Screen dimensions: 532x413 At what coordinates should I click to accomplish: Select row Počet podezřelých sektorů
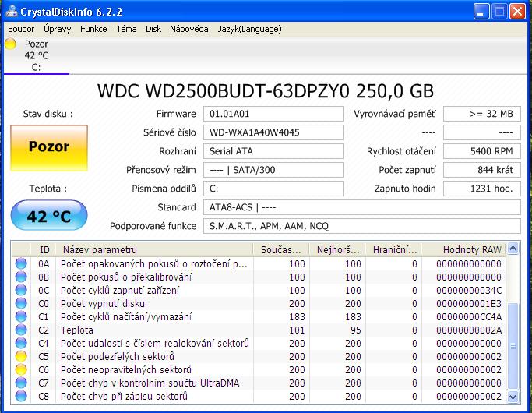259,356
